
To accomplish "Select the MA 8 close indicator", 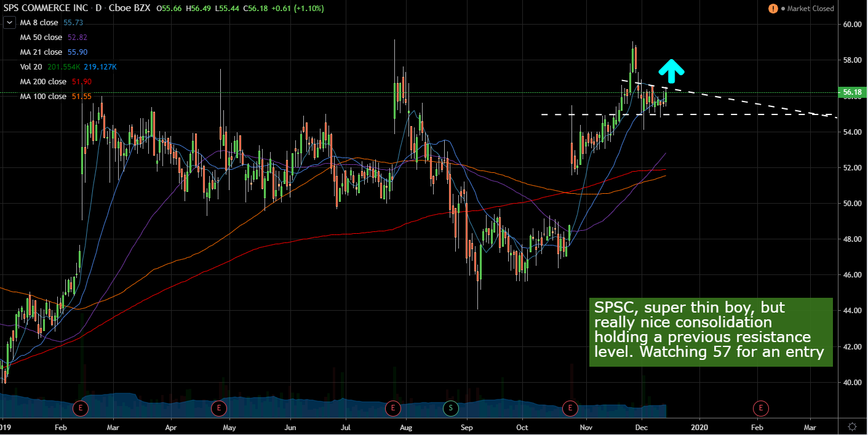I will coord(40,23).
